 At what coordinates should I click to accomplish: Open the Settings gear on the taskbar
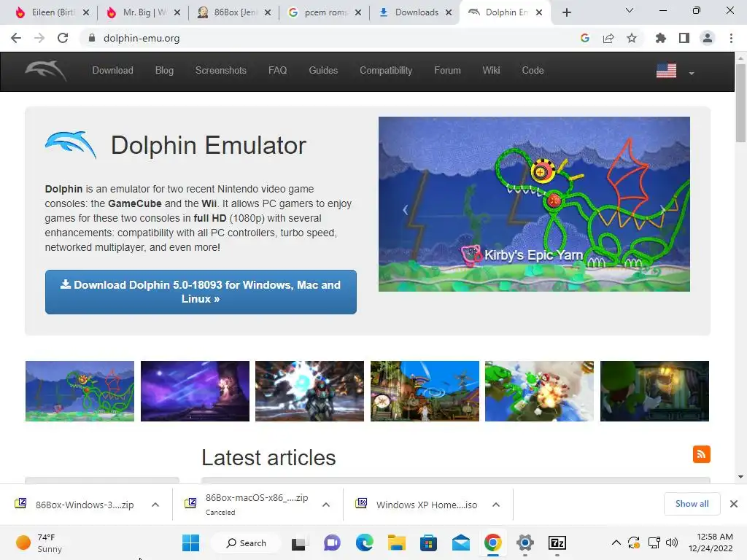point(525,542)
